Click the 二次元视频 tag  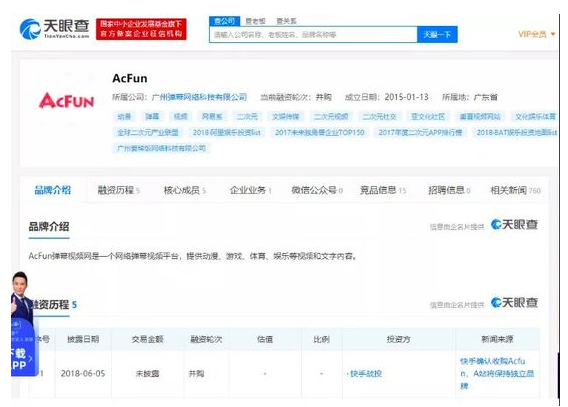331,116
